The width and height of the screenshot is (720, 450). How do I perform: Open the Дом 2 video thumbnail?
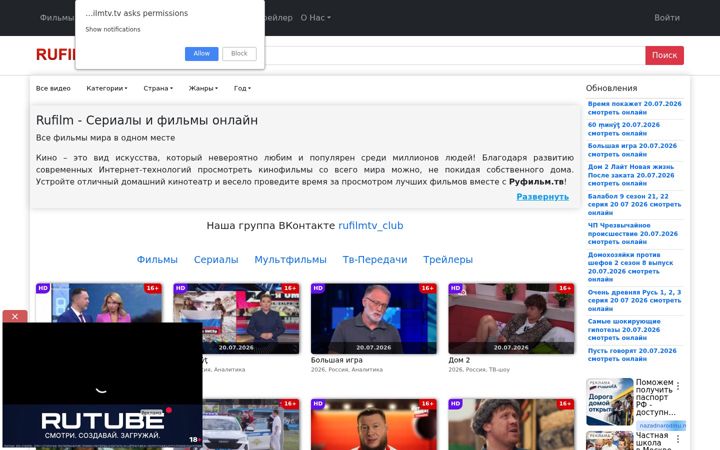511,318
